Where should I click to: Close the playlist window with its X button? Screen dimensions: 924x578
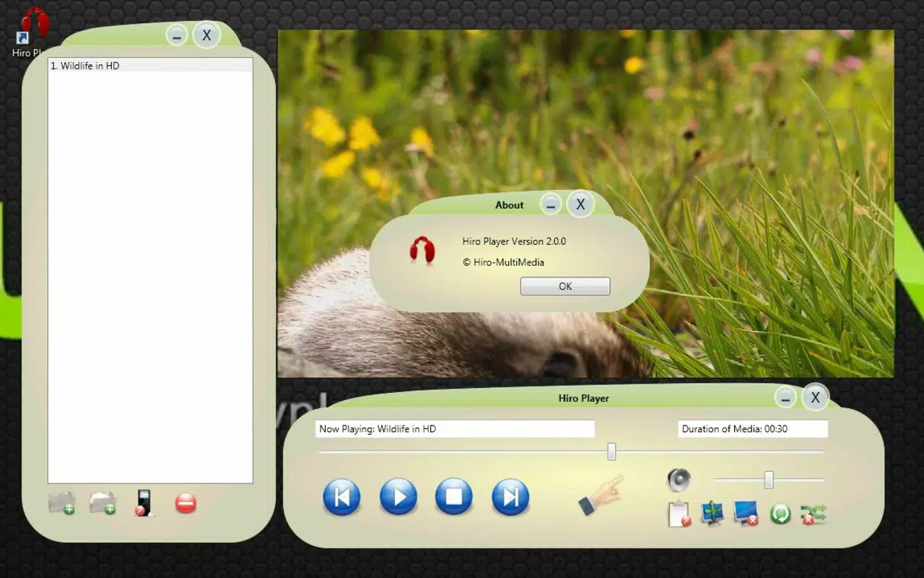[x=206, y=35]
